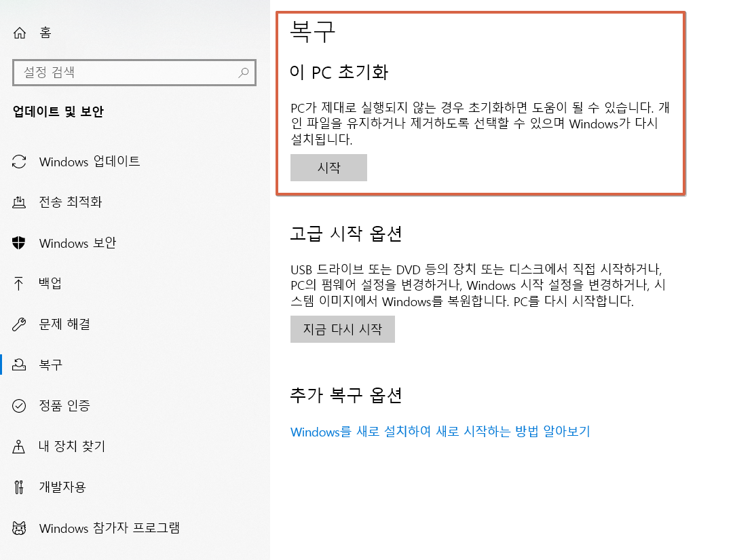Screen dimensions: 754x560
Task: Open the Windows 업데이트 page
Action: 90,162
